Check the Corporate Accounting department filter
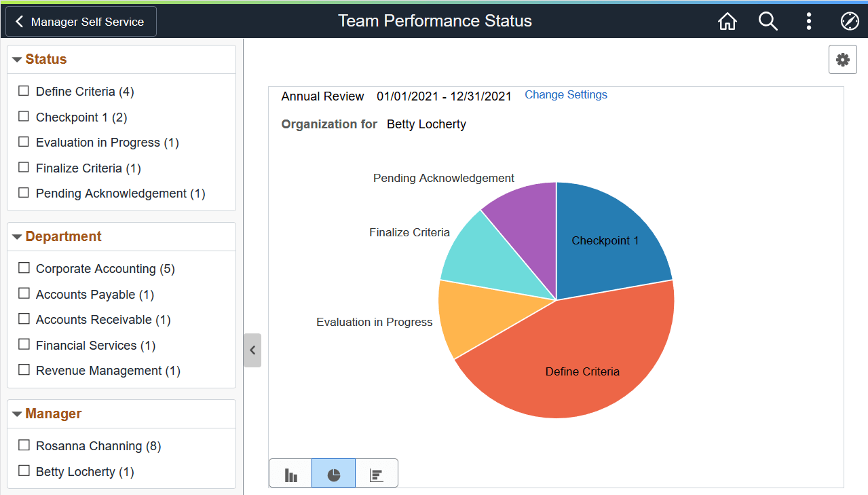 [24, 268]
